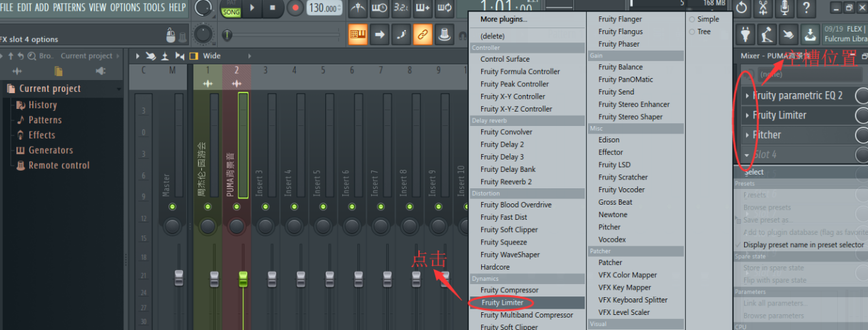Expand the Pitcher effect slot arrow

pos(747,135)
